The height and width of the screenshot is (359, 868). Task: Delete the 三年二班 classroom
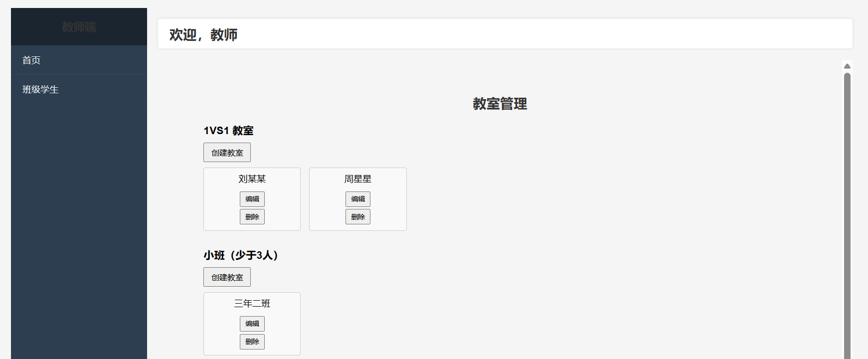tap(252, 342)
